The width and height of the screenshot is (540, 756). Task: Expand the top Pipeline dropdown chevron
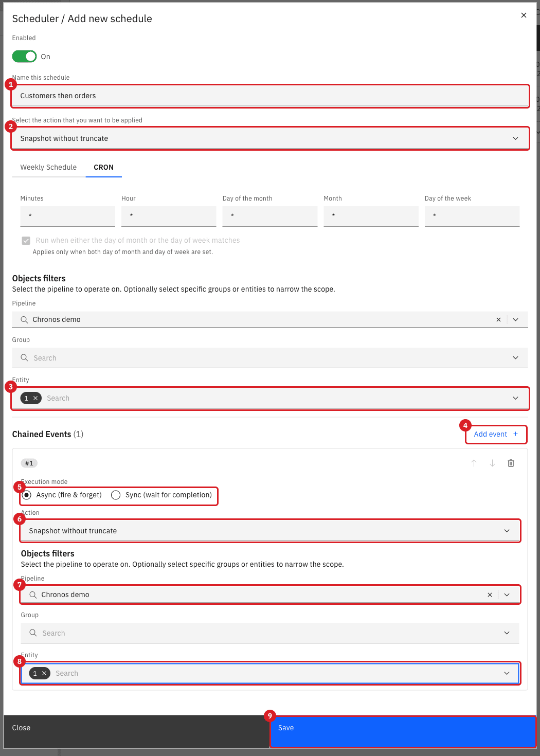[x=516, y=319]
